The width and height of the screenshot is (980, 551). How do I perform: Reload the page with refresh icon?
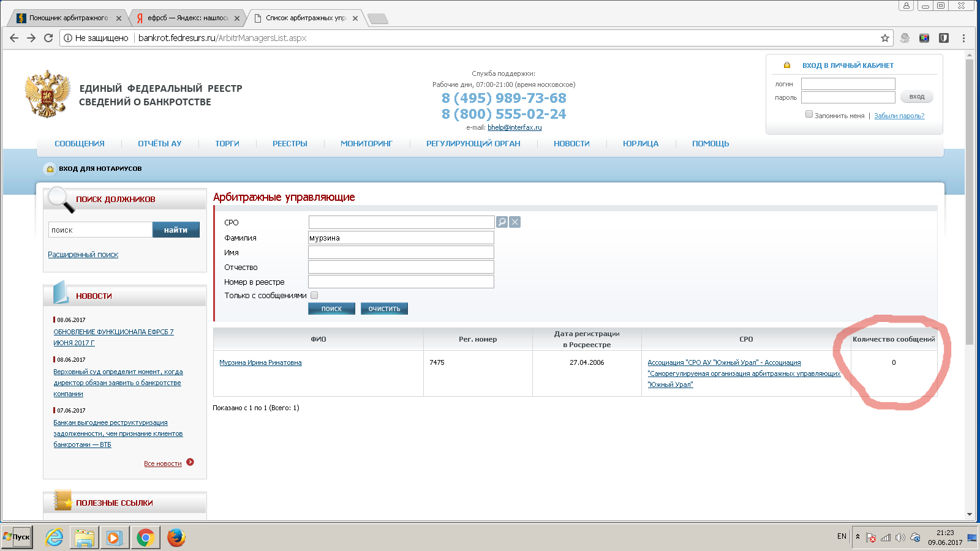[48, 38]
